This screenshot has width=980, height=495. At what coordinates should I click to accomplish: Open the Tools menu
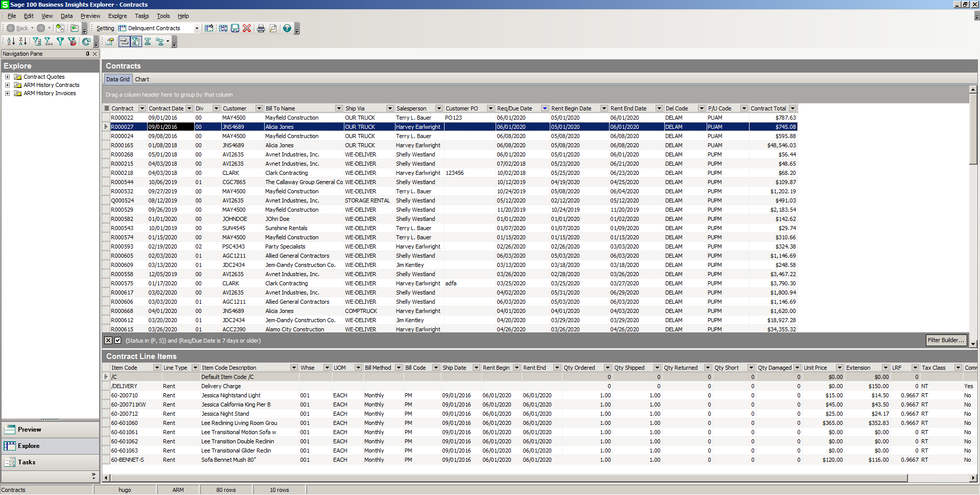pos(163,16)
